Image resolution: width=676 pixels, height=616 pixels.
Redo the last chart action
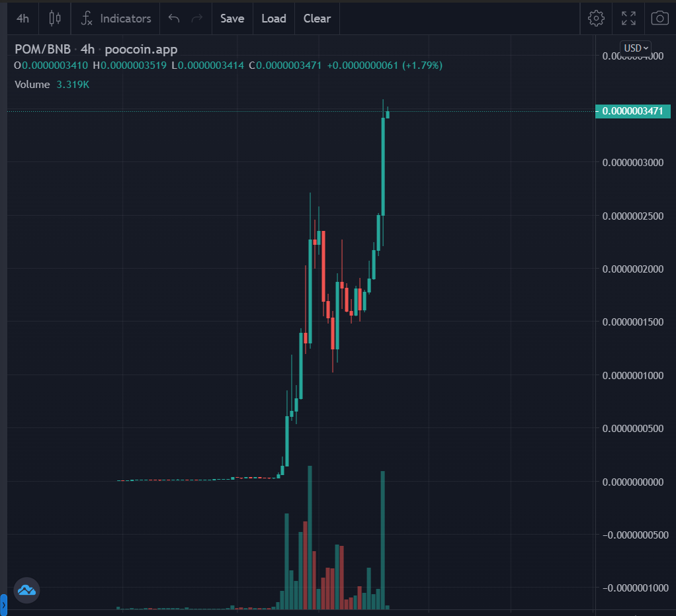click(197, 19)
